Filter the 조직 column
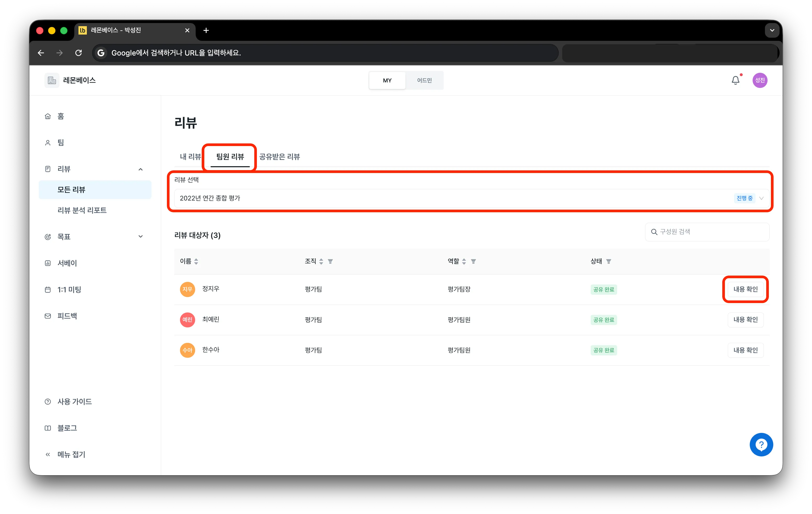The width and height of the screenshot is (812, 514). pos(330,261)
